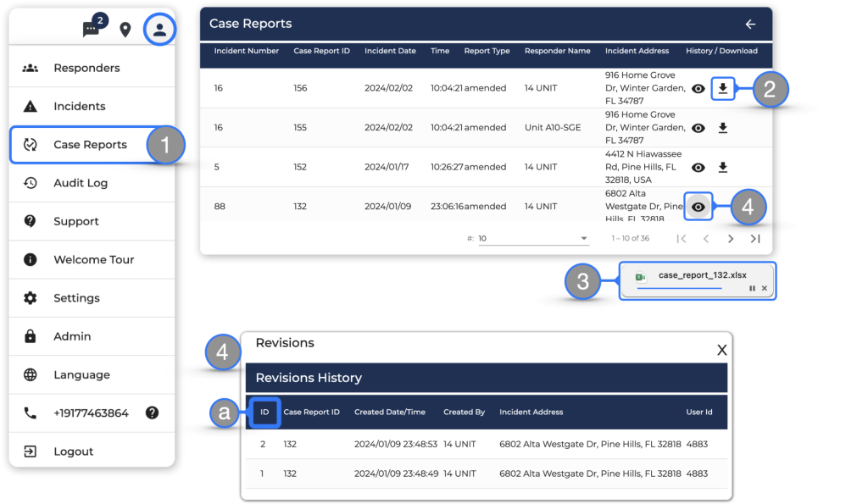Click Logout in the sidebar

(92, 451)
